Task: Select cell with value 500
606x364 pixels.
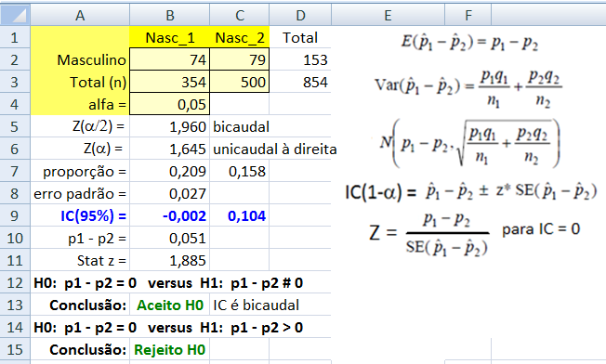Action: pos(240,83)
